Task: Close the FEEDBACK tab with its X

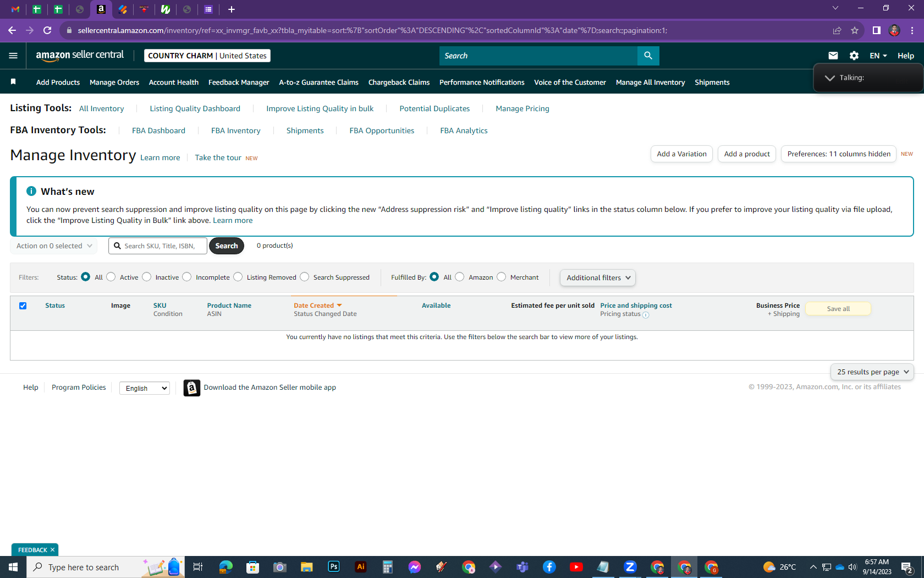Action: (x=53, y=550)
